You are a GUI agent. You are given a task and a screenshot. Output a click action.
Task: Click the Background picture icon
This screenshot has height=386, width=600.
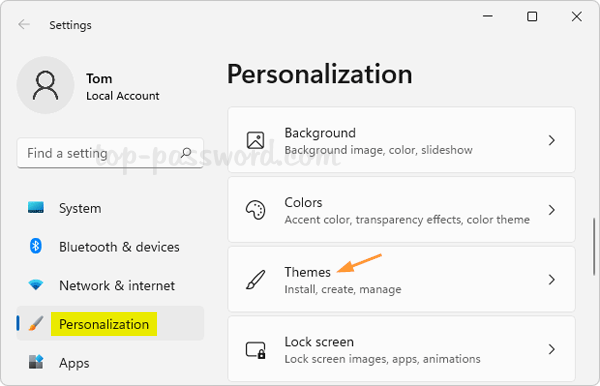(255, 140)
